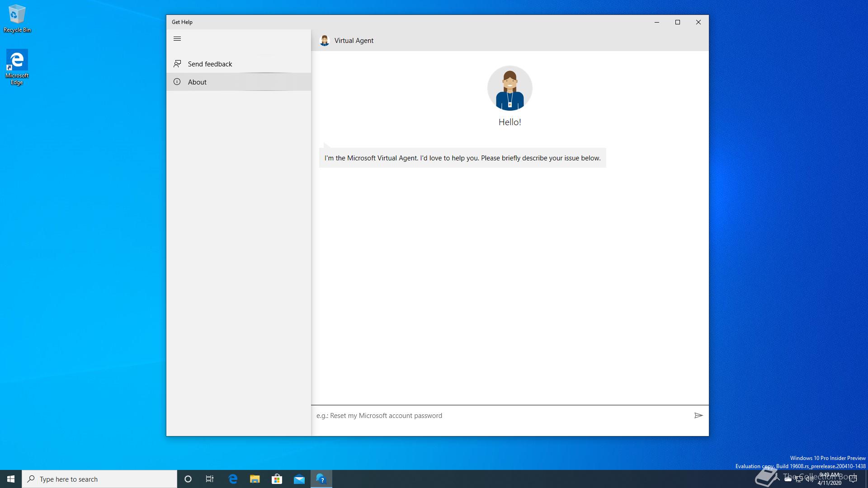Show hidden system tray icons

pyautogui.click(x=777, y=479)
